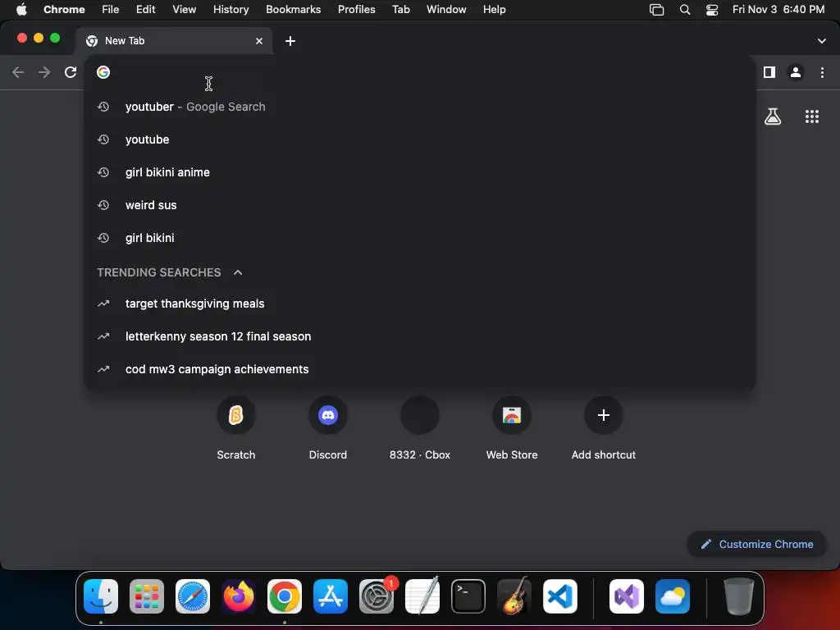
Task: Open the profile avatar icon
Action: (796, 72)
